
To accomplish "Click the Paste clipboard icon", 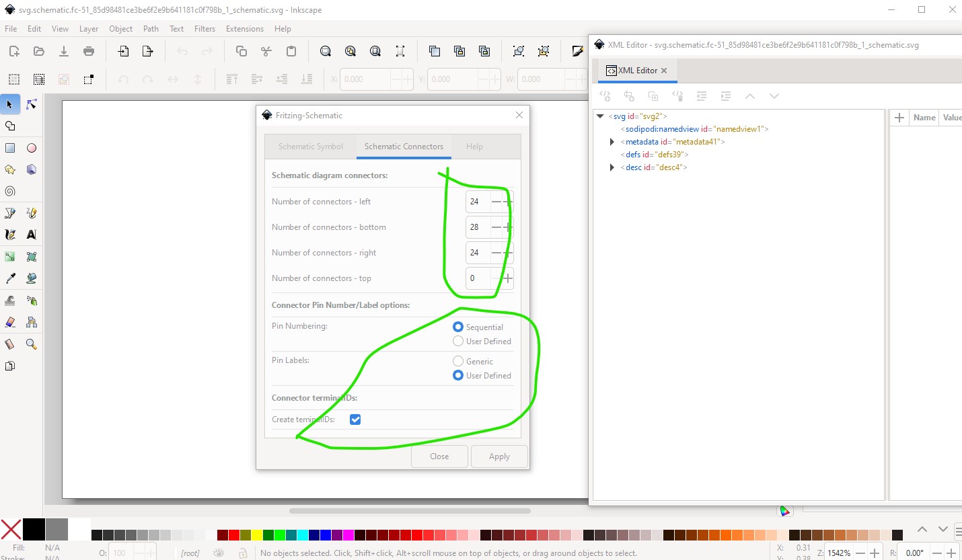I will click(x=291, y=51).
